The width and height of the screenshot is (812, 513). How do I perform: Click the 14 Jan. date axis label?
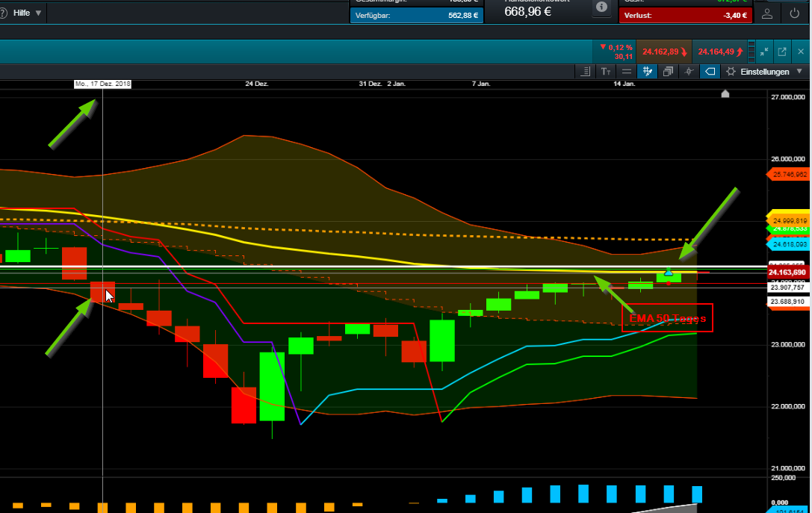tap(625, 84)
